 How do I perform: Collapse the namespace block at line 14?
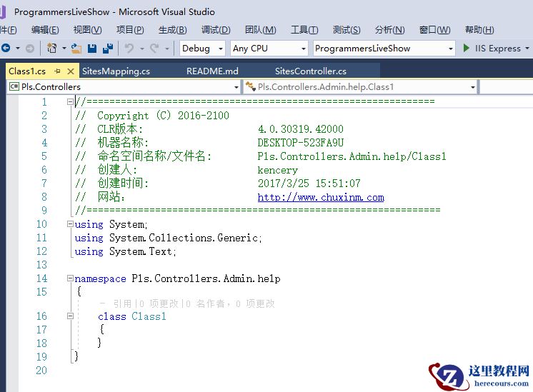tap(70, 278)
